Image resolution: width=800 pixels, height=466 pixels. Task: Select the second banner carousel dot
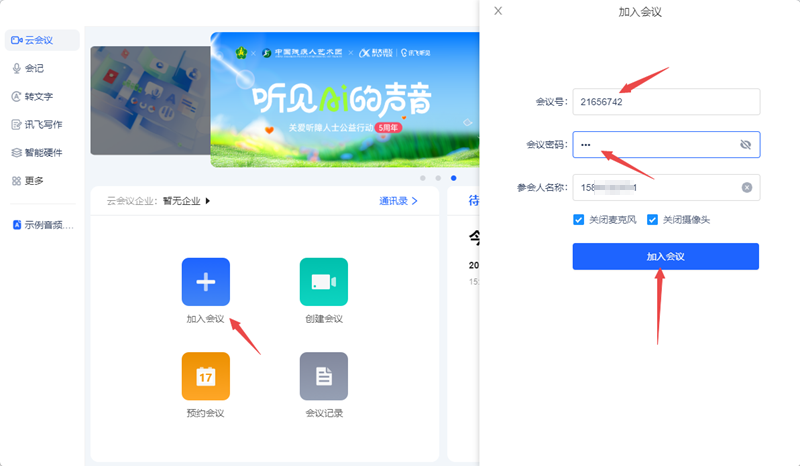click(x=438, y=178)
